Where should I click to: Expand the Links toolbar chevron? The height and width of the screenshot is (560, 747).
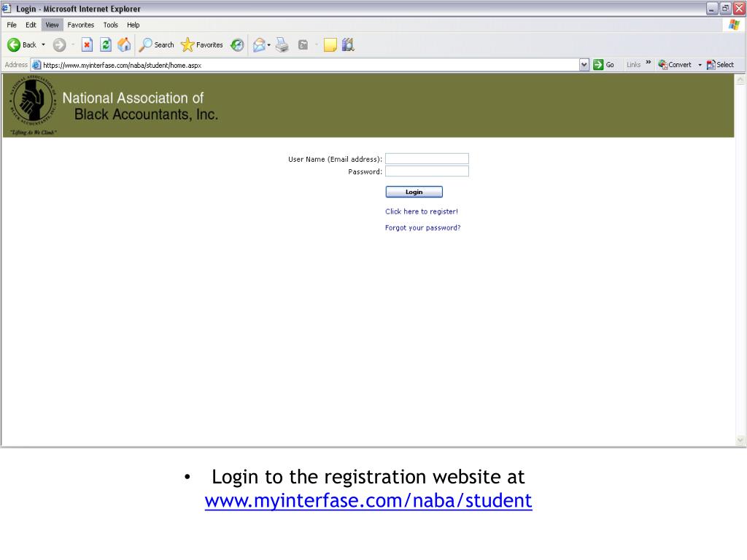pyautogui.click(x=649, y=63)
